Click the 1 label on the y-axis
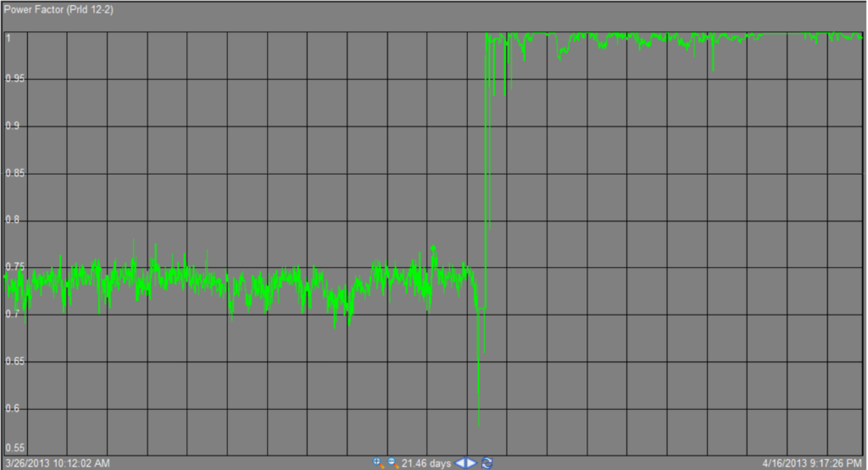Image resolution: width=868 pixels, height=470 pixels. [8, 38]
